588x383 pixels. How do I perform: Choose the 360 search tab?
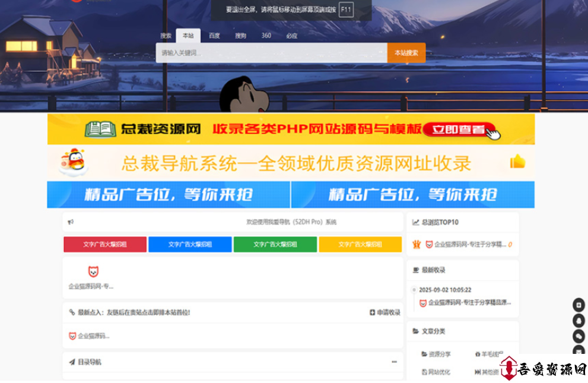(266, 36)
